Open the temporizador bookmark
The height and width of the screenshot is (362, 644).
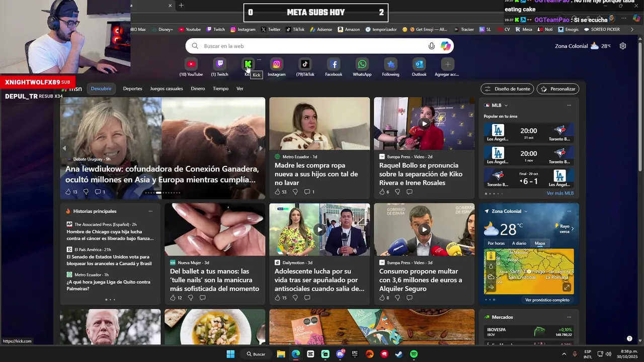pos(381,29)
